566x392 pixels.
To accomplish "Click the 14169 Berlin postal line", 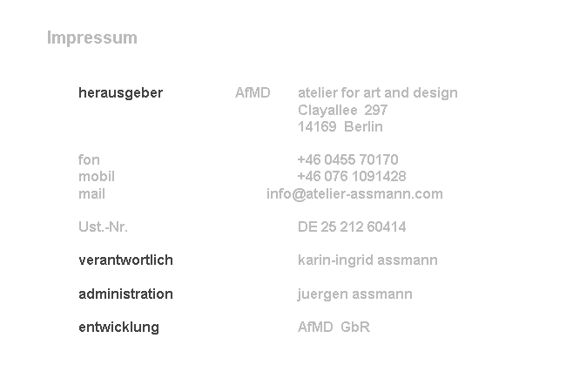I will point(340,126).
